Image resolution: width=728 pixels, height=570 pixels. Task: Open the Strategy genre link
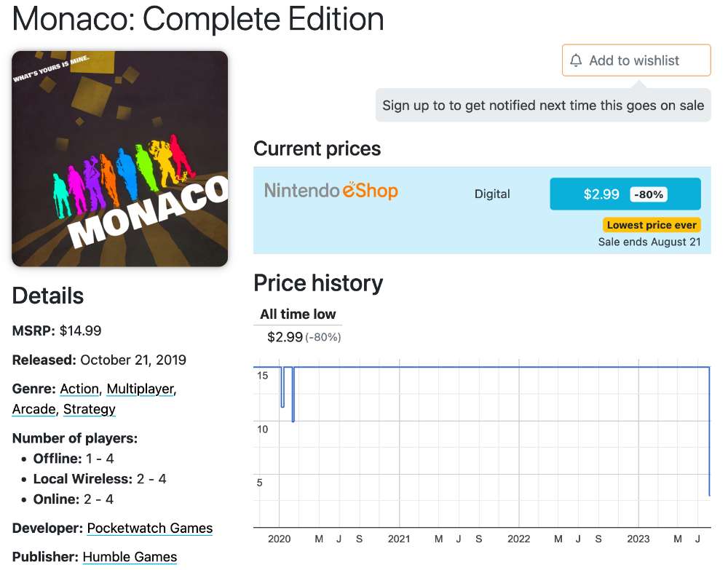(x=89, y=409)
